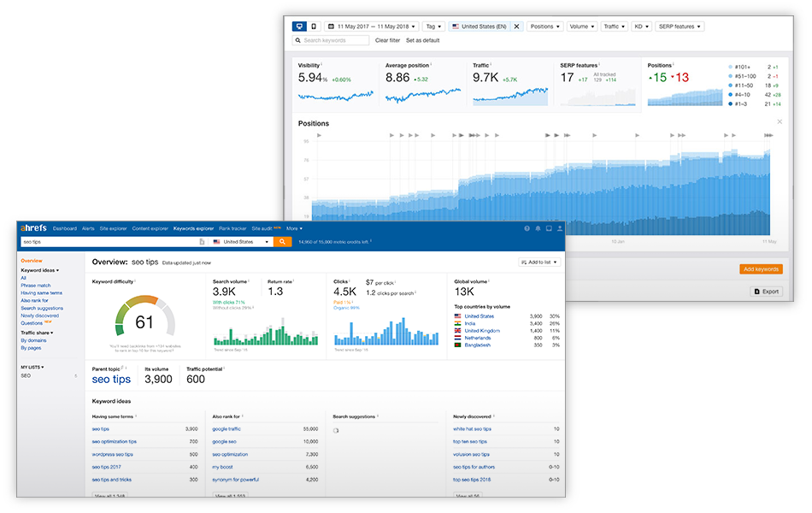Select Overview in the left sidebar
Screen dimensions: 812x513
click(32, 261)
